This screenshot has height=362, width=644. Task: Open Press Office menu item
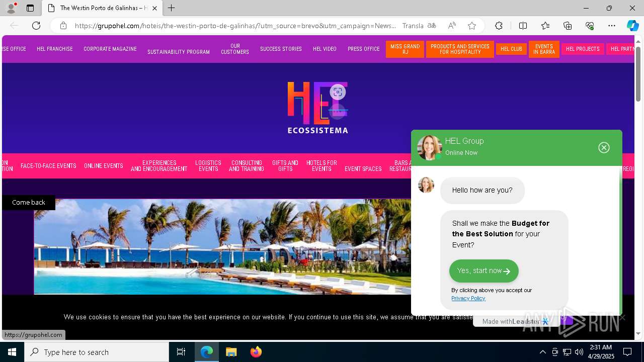click(364, 49)
